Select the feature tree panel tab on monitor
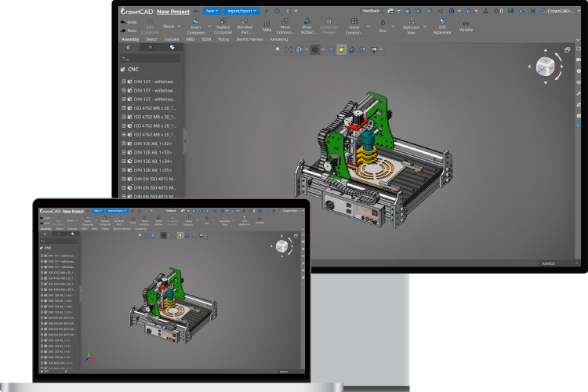Image resolution: width=588 pixels, height=392 pixels. pyautogui.click(x=129, y=47)
